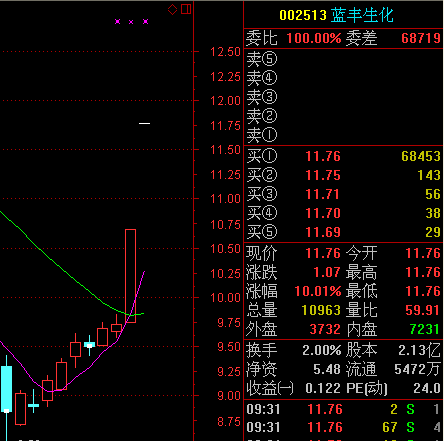The width and height of the screenshot is (444, 441).
Task: Select the 买① bid row at 11.76
Action: [344, 156]
